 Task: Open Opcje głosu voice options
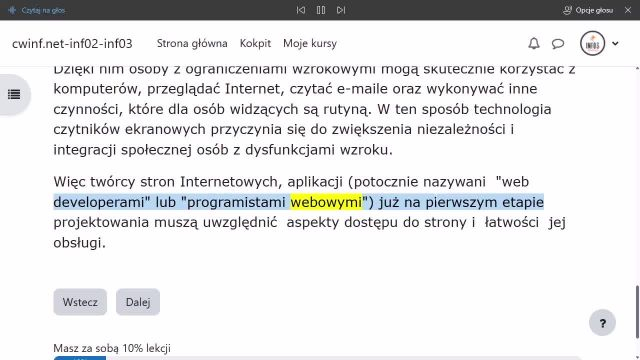pyautogui.click(x=588, y=10)
